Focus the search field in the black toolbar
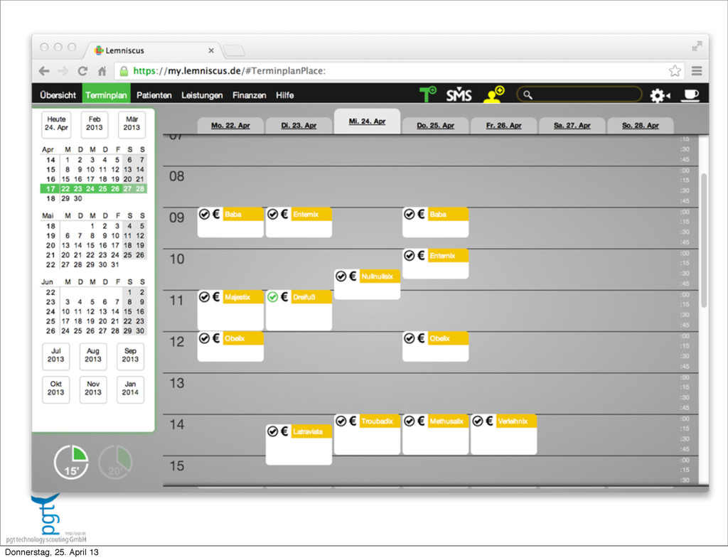Screen dimensions: 728x560 pyautogui.click(x=579, y=95)
